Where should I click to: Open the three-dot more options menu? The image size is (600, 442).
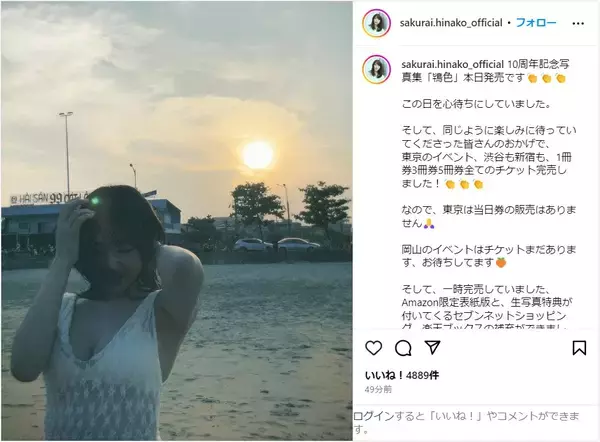point(578,23)
